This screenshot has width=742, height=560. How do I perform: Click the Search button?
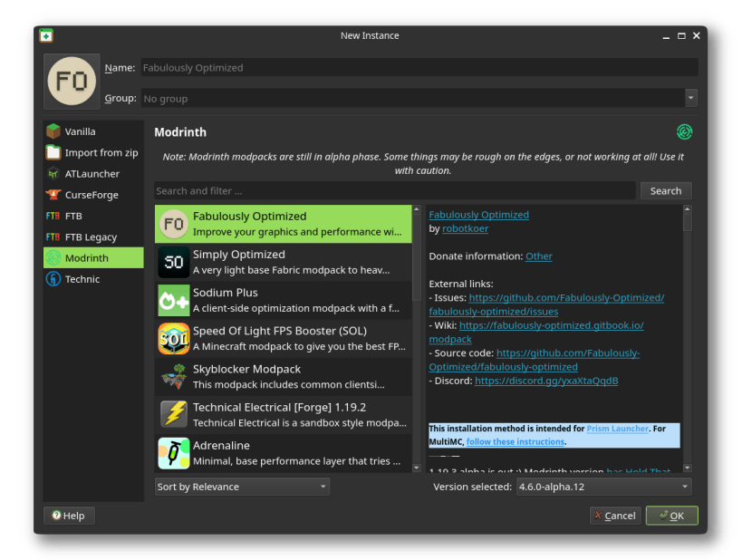coord(666,191)
